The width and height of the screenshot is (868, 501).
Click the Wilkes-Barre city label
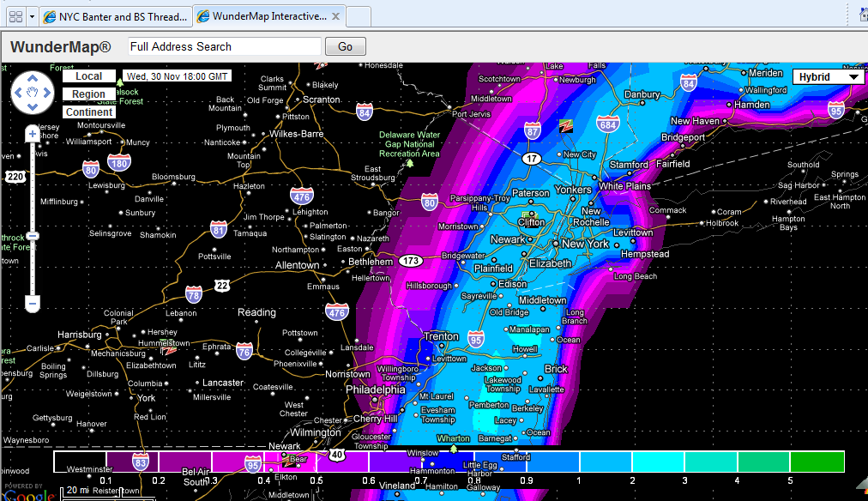click(296, 134)
